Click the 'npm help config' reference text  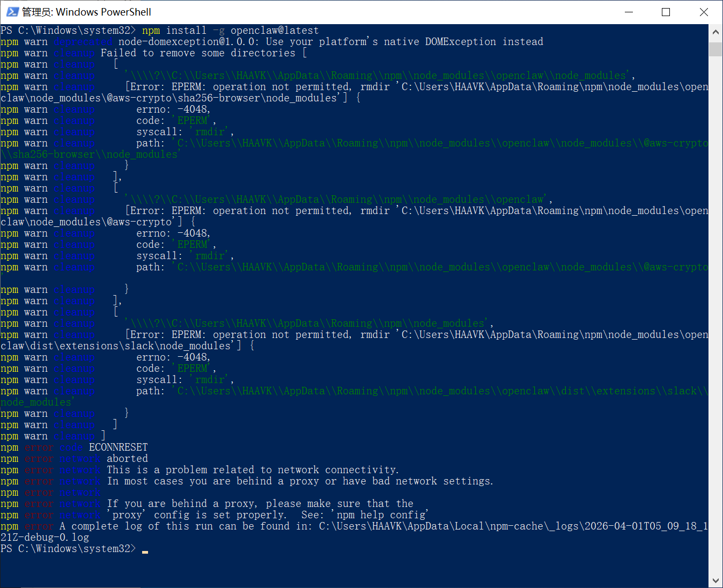[x=381, y=515]
